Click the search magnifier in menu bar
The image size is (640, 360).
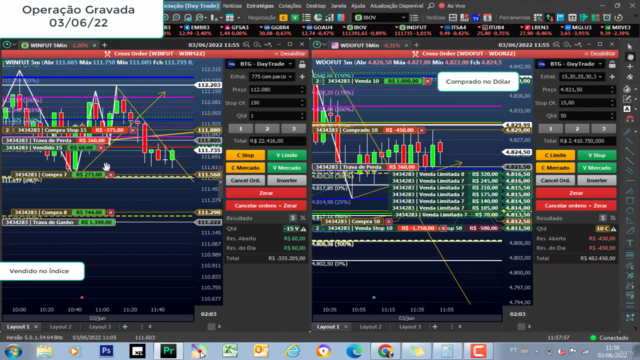click(x=431, y=6)
